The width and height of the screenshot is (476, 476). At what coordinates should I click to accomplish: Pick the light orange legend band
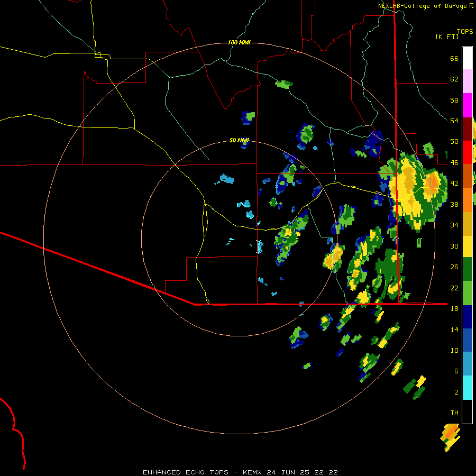tap(467, 200)
